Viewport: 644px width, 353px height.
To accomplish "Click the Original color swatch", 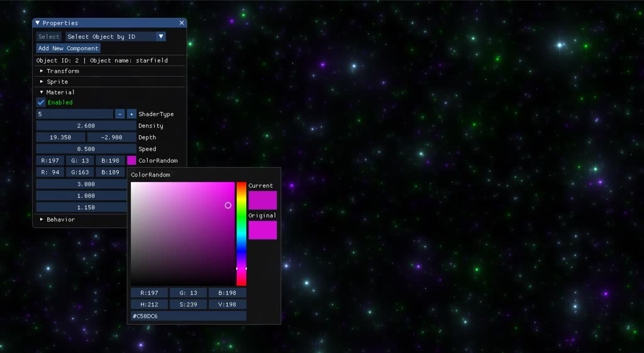I will pos(262,230).
